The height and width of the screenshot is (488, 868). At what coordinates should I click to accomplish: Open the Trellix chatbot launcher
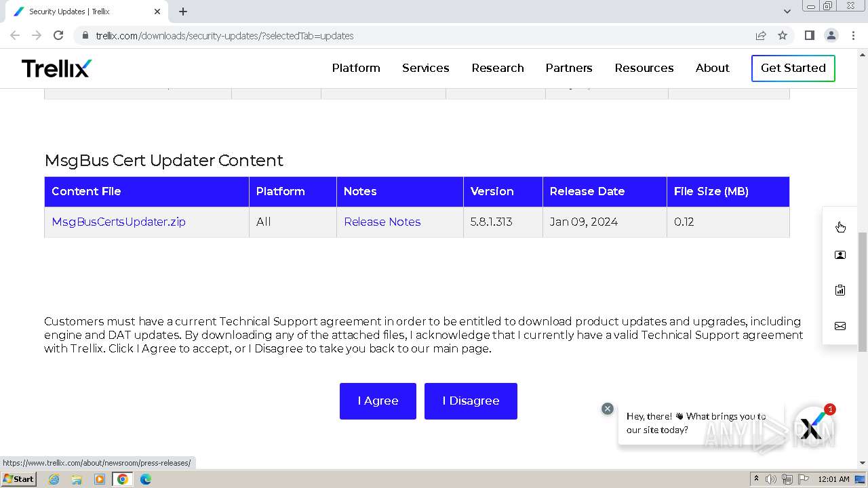(x=813, y=427)
